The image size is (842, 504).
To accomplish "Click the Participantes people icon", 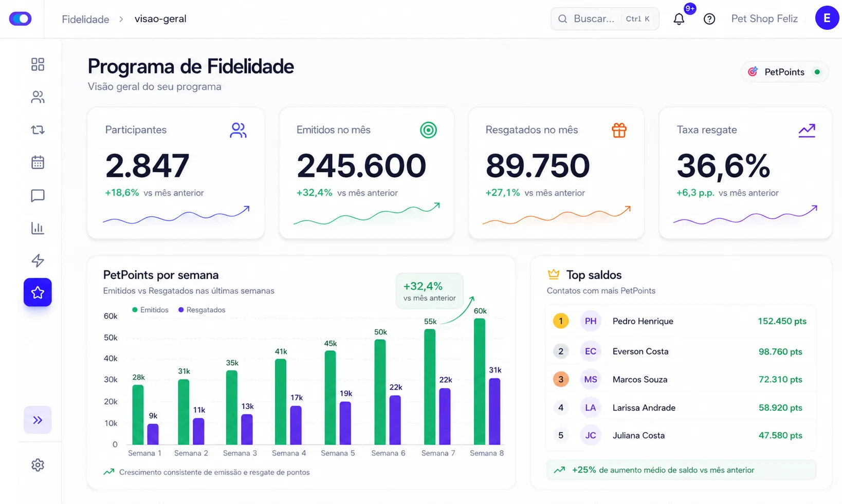I will click(x=238, y=130).
